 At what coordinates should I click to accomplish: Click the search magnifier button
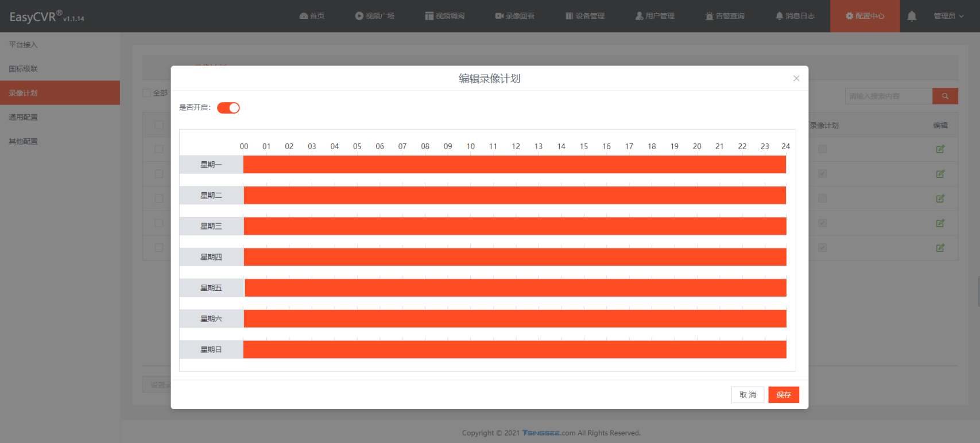coord(945,96)
